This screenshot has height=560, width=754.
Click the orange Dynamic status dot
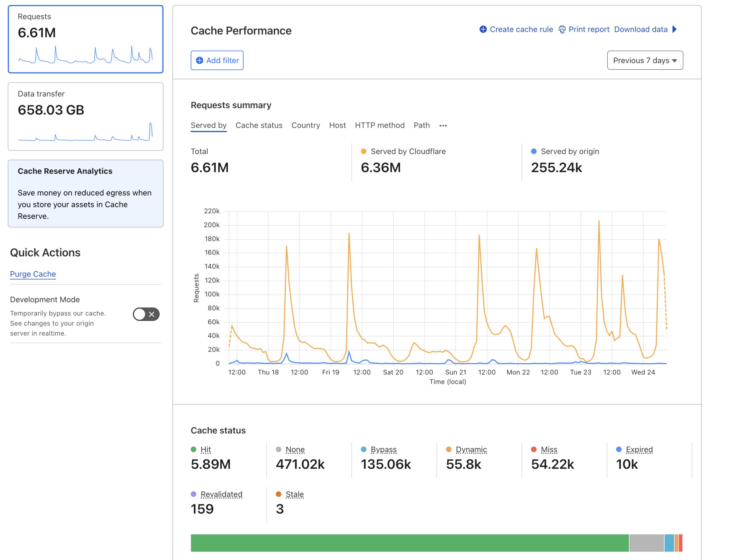coord(449,450)
